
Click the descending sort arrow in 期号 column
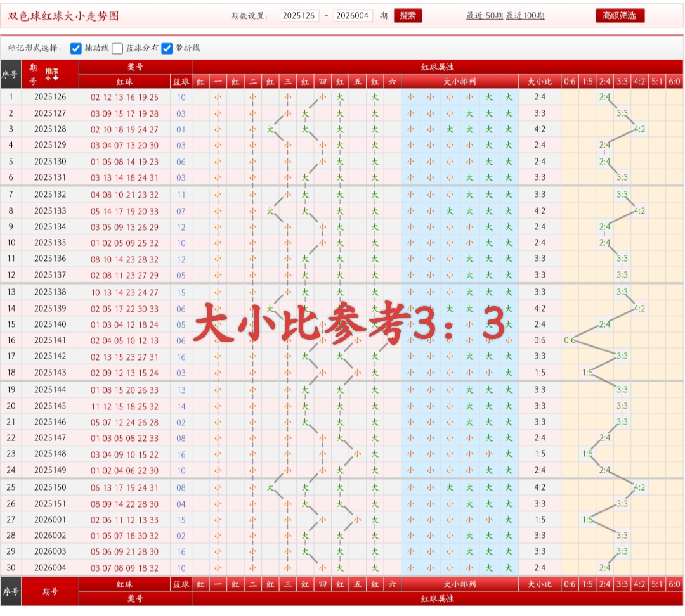pos(55,77)
